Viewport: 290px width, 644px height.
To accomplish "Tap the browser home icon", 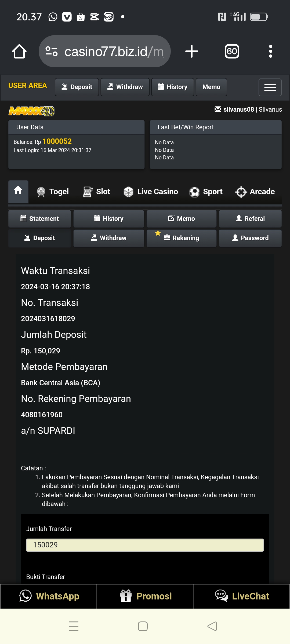I will 19,51.
